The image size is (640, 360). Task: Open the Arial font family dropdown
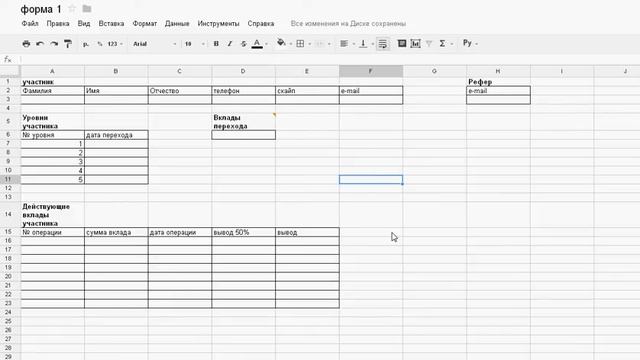click(155, 44)
